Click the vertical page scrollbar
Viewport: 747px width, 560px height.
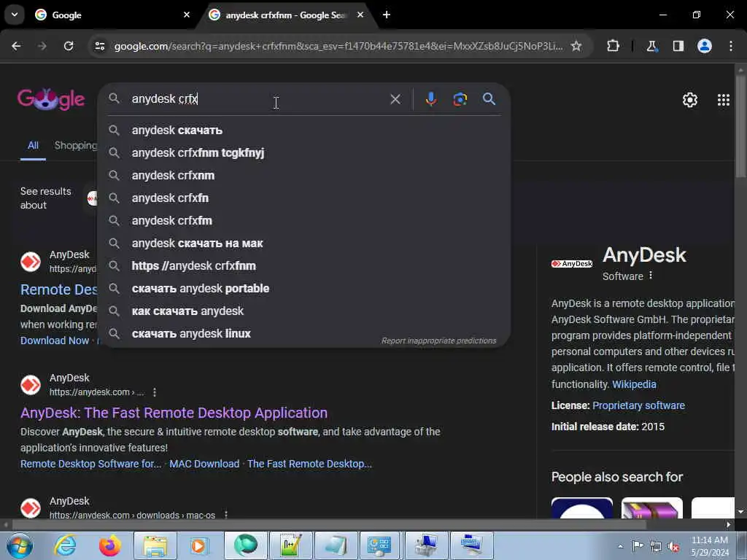coord(740,128)
